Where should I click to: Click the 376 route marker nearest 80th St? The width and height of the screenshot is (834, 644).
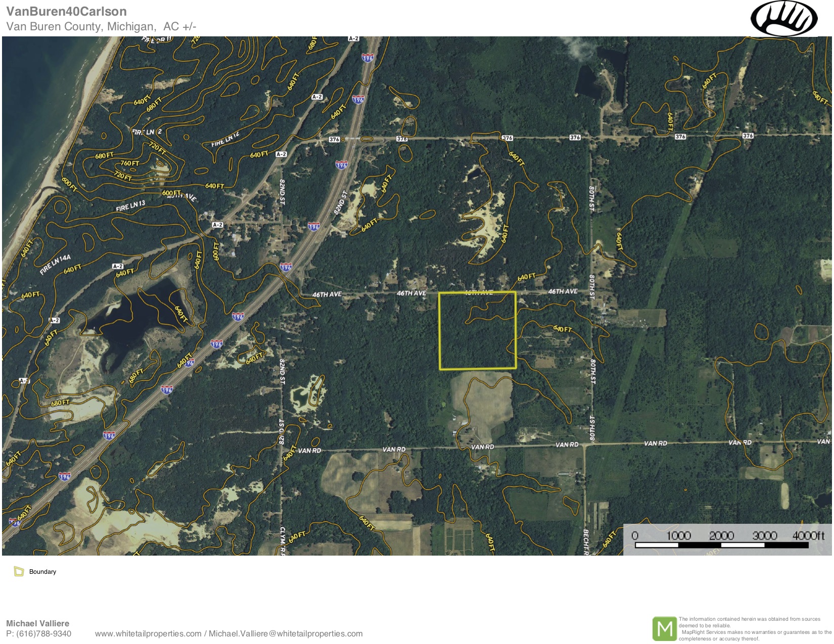tap(575, 137)
